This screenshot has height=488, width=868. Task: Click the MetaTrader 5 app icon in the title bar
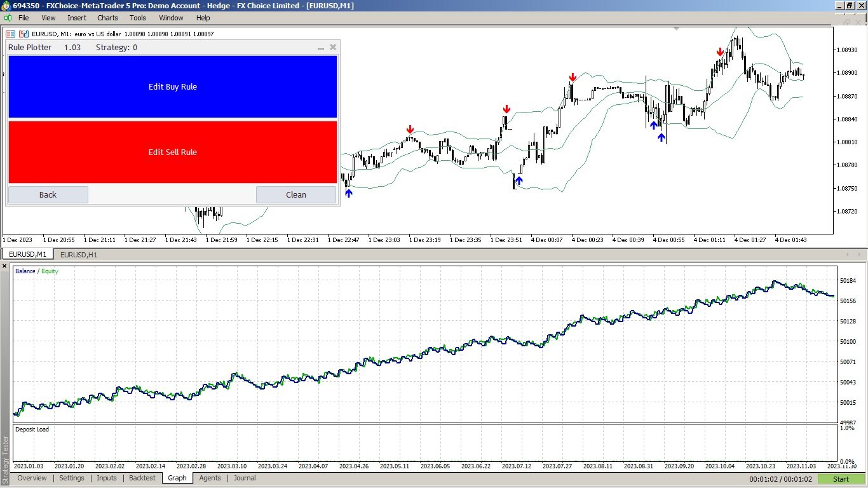(x=5, y=5)
